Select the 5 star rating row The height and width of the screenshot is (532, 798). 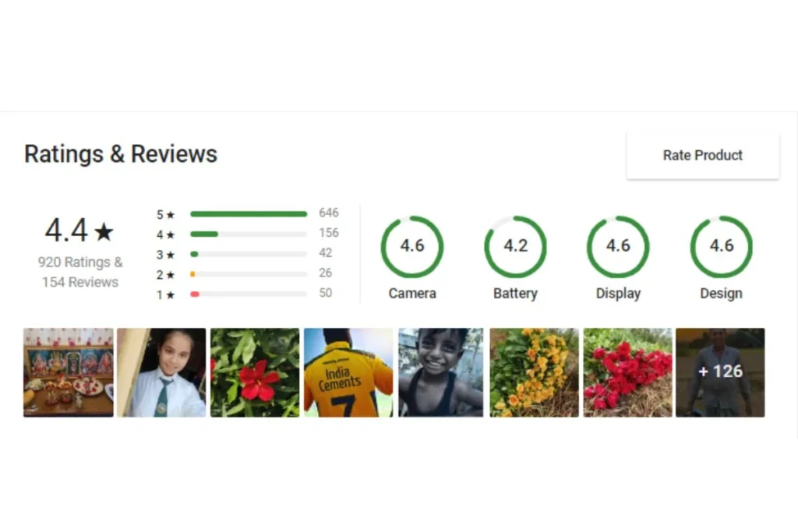click(x=247, y=214)
